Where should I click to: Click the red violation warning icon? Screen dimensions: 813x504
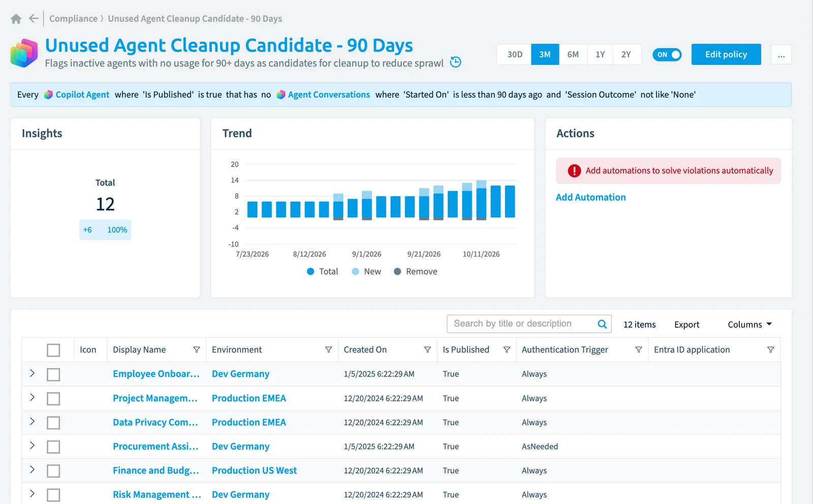click(x=574, y=171)
